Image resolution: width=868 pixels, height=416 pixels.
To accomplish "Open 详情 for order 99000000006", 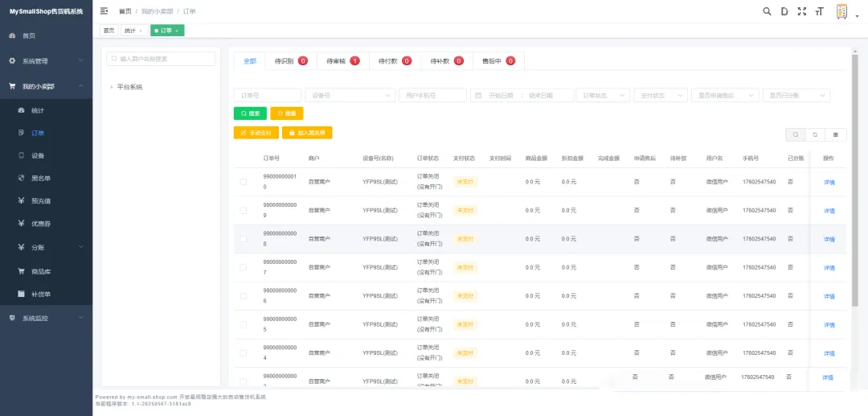I will 829,296.
